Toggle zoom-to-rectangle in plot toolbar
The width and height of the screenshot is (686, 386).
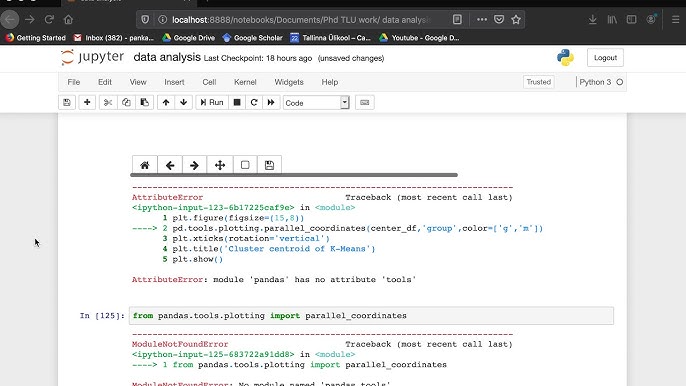[x=245, y=165]
